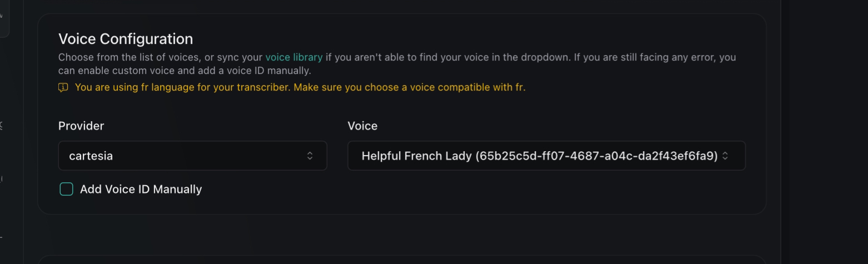868x264 pixels.
Task: Click the Provider field label
Action: 81,126
